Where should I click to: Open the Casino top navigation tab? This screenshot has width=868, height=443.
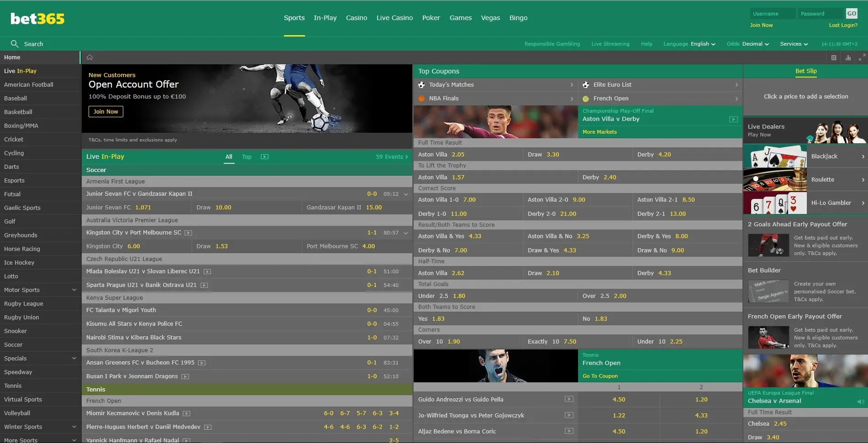click(357, 18)
